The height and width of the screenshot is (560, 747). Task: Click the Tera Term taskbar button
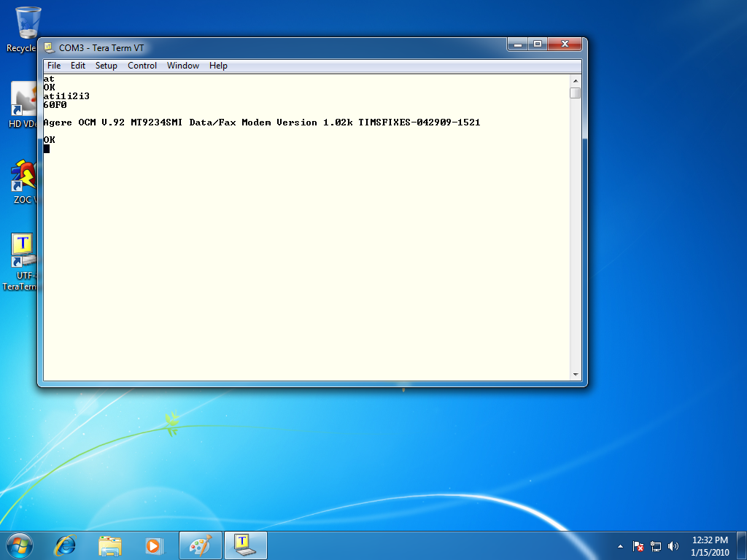click(x=245, y=545)
